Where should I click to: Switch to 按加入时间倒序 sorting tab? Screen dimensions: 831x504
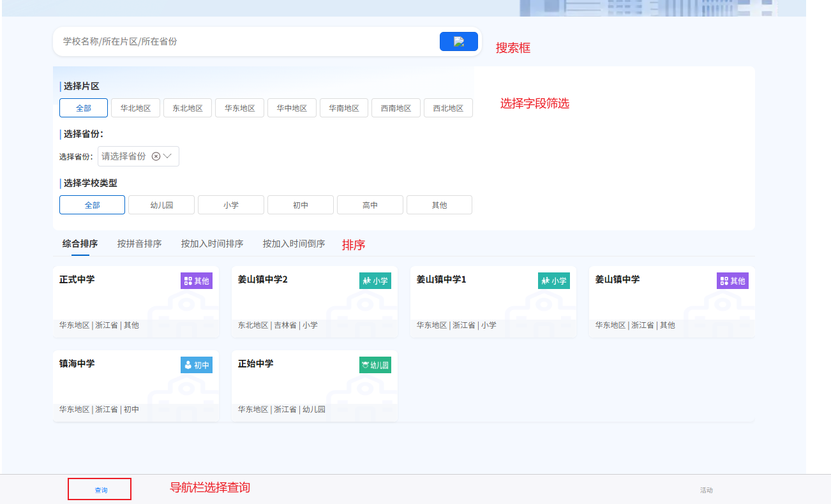point(294,244)
